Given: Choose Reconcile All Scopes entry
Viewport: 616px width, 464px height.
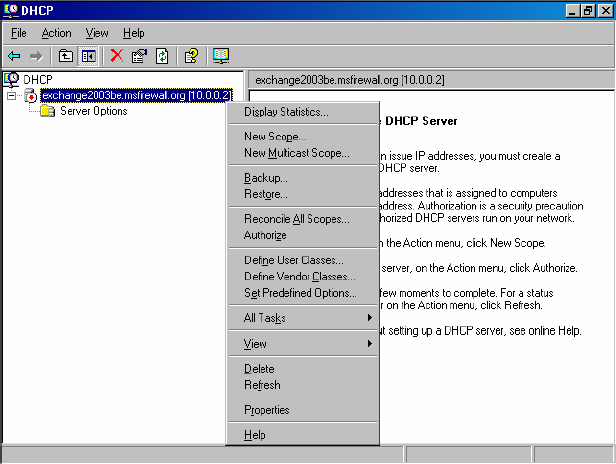Looking at the screenshot, I should 303,219.
